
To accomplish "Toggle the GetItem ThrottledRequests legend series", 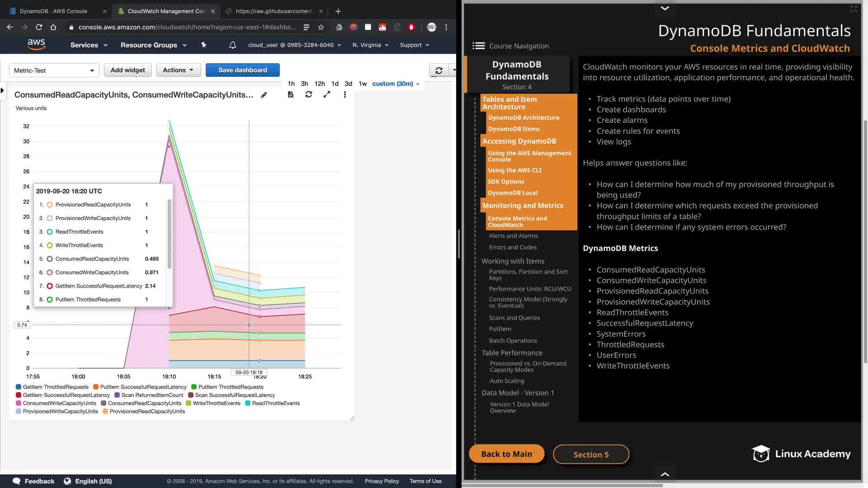I will tap(55, 387).
